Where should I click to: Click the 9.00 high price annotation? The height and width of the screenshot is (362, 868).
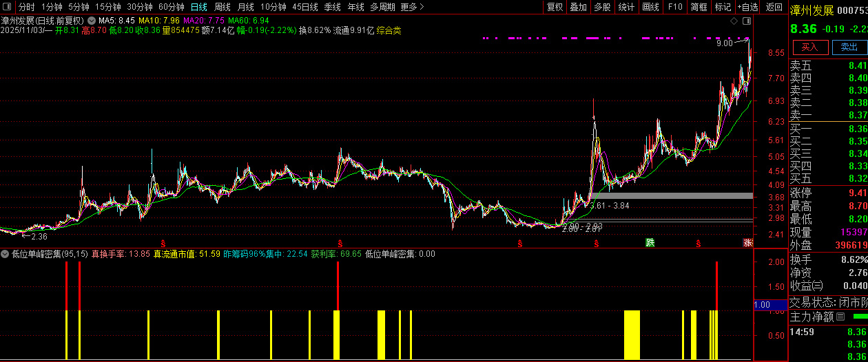coord(724,43)
